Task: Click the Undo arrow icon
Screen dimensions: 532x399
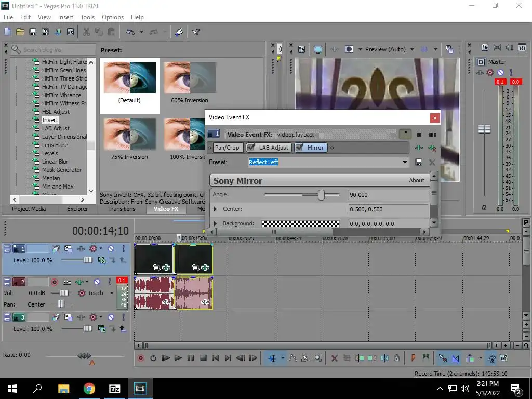Action: coord(130,32)
